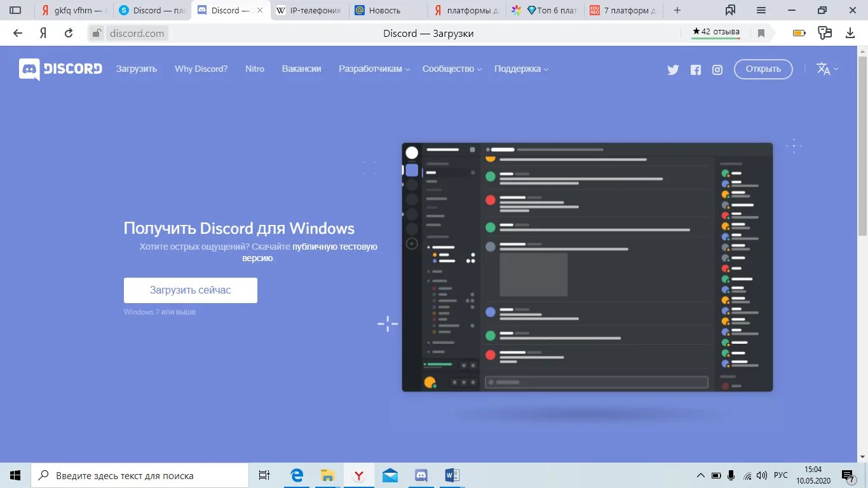Open the bookmarks manager icon in the title bar

click(731, 10)
